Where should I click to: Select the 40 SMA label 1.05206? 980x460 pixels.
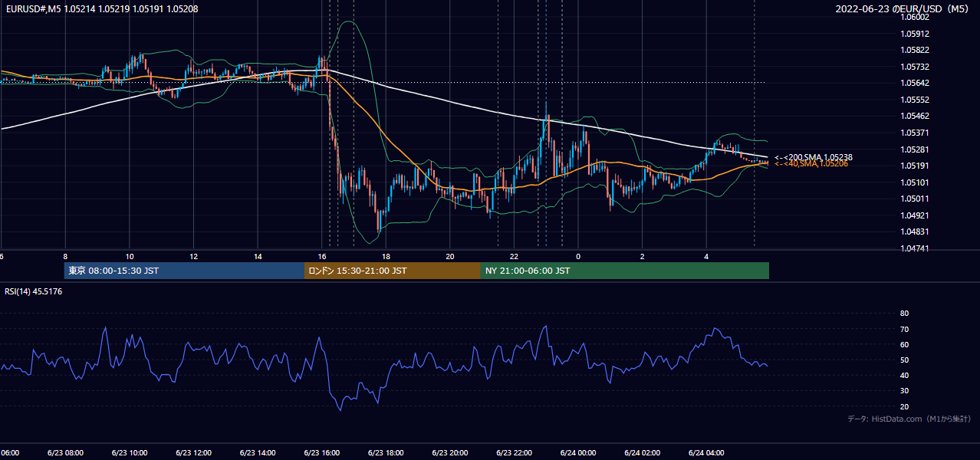click(x=811, y=164)
